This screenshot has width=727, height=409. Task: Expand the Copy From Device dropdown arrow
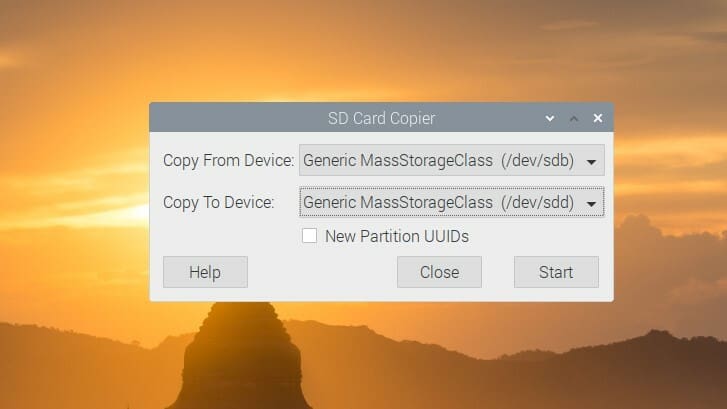tap(591, 162)
